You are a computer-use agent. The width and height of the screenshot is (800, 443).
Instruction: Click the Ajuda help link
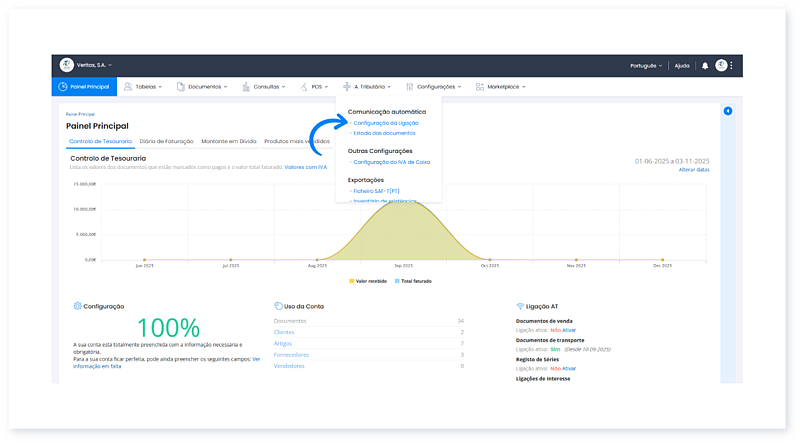682,65
